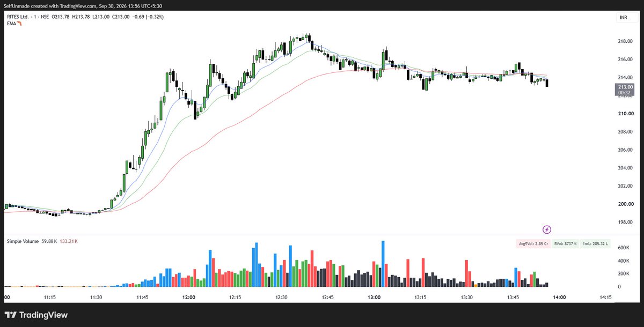Viewport: 644px width, 327px height.
Task: Click the 218.00 price axis label
Action: (x=626, y=41)
